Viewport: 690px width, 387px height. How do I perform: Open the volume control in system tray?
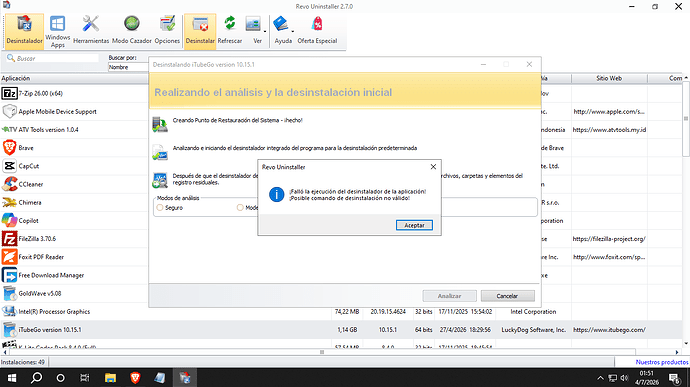[624, 378]
